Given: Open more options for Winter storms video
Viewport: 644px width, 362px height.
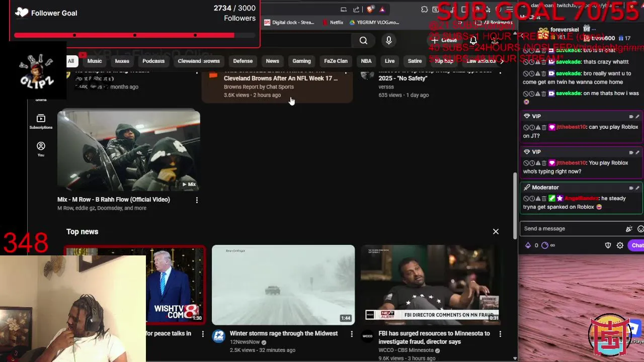Looking at the screenshot, I should tap(352, 334).
